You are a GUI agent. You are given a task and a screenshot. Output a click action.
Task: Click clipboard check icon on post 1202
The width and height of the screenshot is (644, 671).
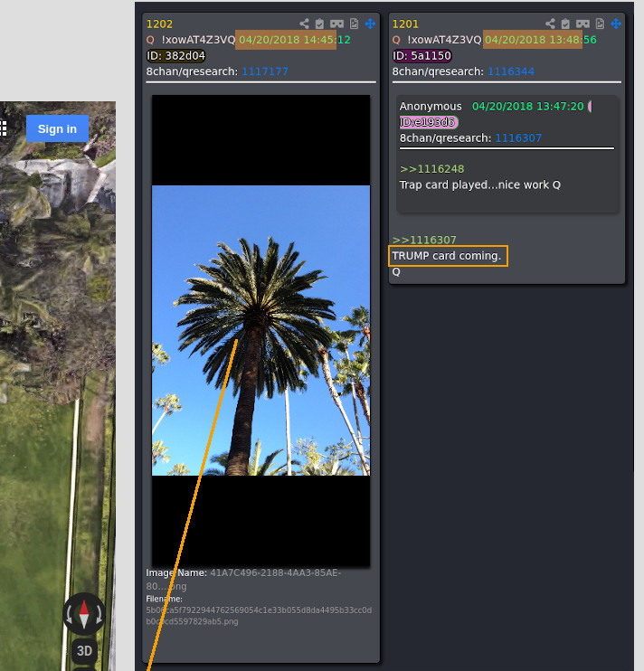click(x=319, y=24)
